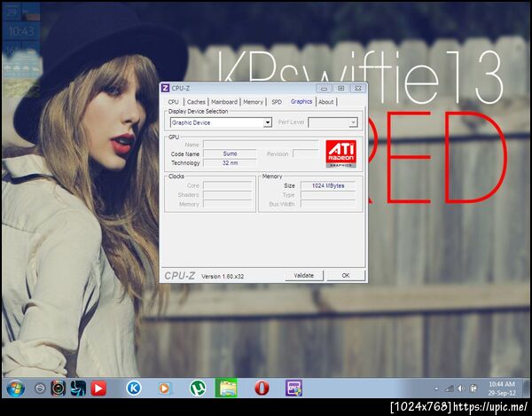Click the Shaders clock field
This screenshot has height=416, width=532.
(227, 195)
